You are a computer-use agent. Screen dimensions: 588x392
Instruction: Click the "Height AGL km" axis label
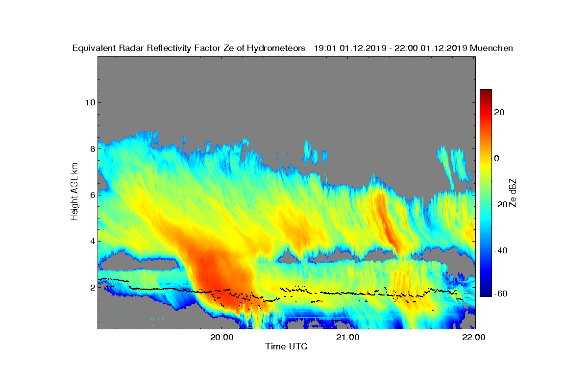[74, 193]
